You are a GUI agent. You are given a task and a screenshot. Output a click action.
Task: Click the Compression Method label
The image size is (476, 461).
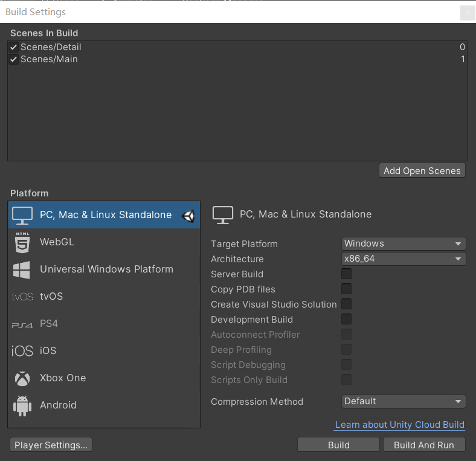pyautogui.click(x=257, y=402)
